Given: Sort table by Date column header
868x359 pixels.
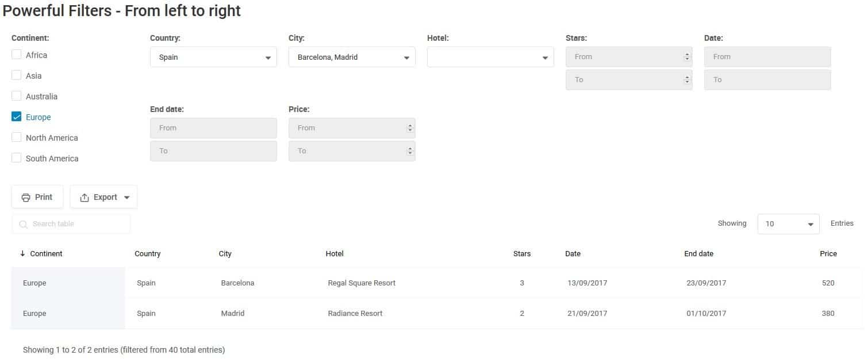Looking at the screenshot, I should click(573, 254).
